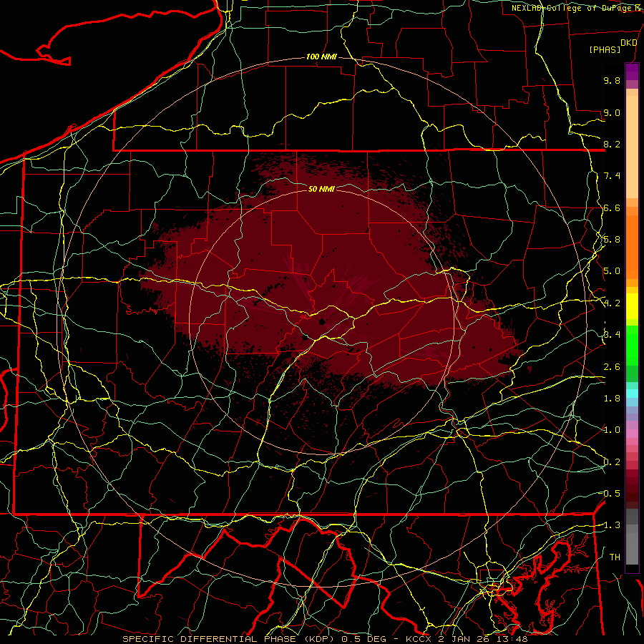Viewport: 644px width, 644px height.
Task: Click the TH threshold legend label
Action: (x=615, y=557)
